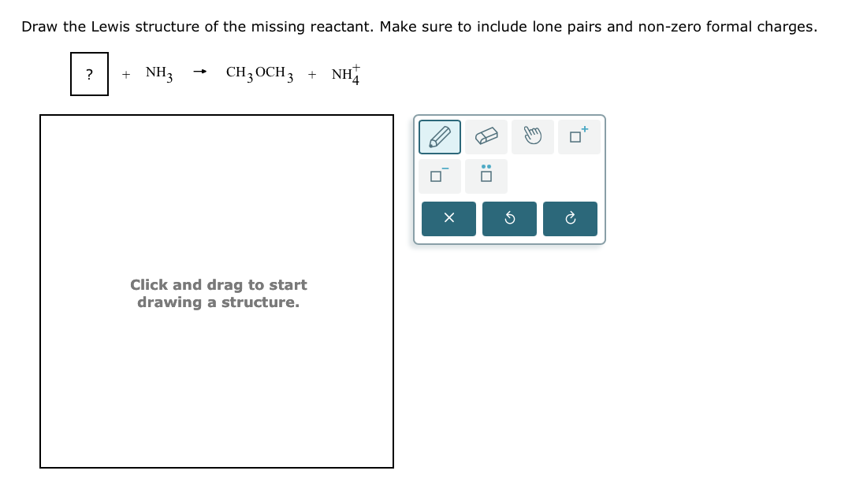Click the CH3OCH3 product formula
Image resolution: width=856 pixels, height=504 pixels.
[x=259, y=73]
